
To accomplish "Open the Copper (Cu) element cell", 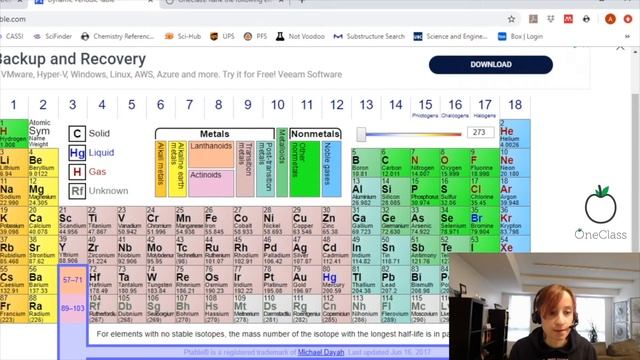I will (307, 221).
